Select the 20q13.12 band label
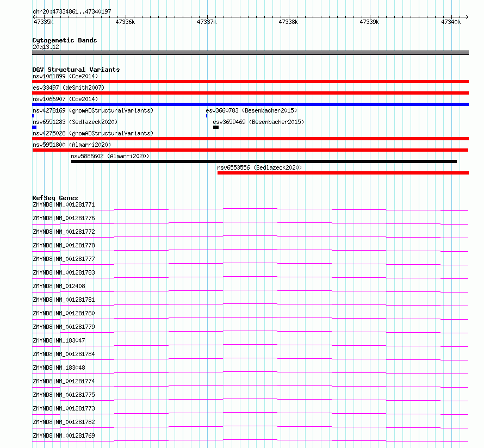This screenshot has width=484, height=448. [x=46, y=47]
